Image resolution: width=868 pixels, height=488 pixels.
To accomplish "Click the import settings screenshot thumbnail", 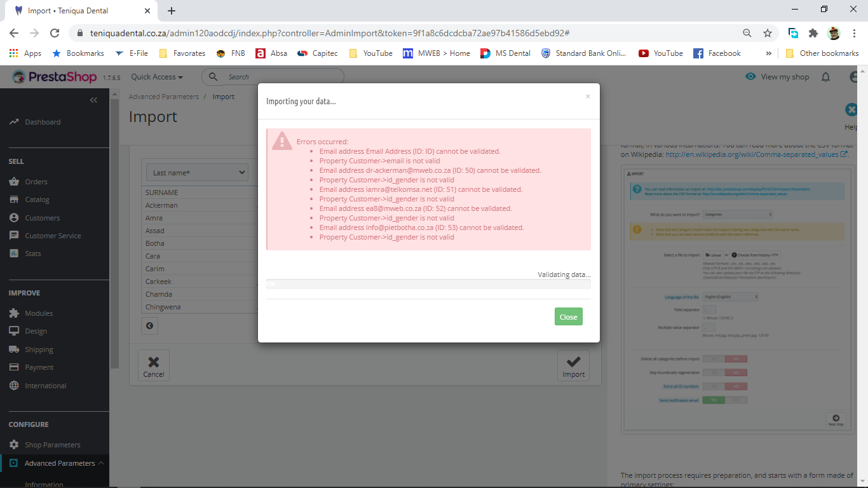I will [x=736, y=299].
